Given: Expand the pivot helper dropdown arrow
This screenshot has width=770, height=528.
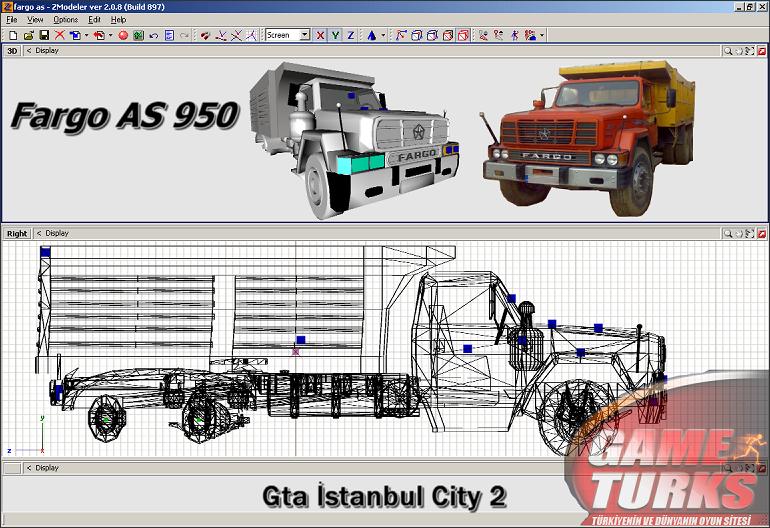Looking at the screenshot, I should 383,35.
